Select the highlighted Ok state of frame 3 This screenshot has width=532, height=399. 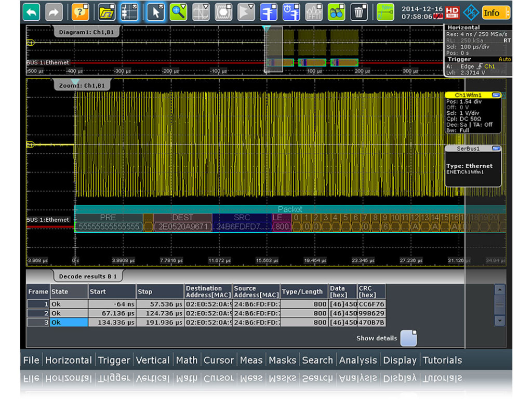(x=69, y=322)
